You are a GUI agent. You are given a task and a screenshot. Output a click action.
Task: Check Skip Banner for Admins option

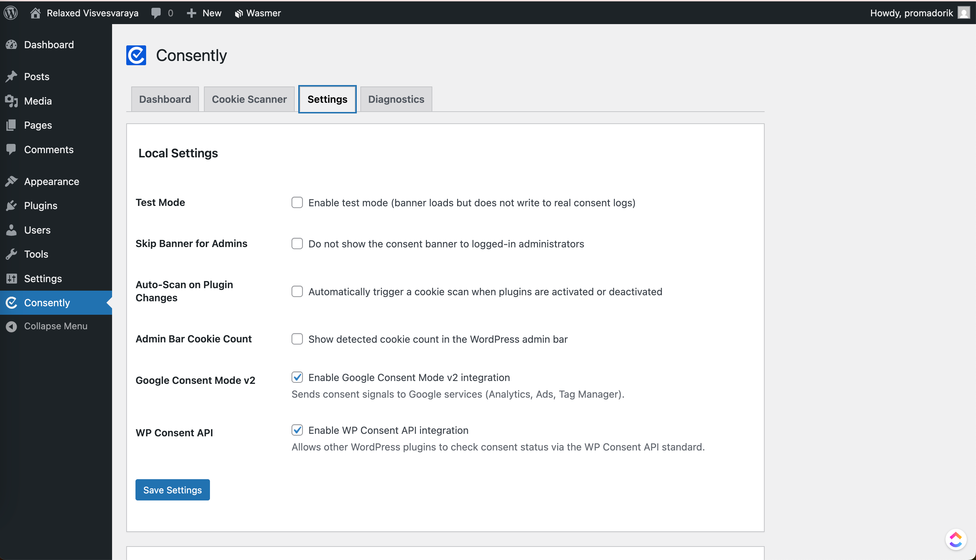coord(297,244)
